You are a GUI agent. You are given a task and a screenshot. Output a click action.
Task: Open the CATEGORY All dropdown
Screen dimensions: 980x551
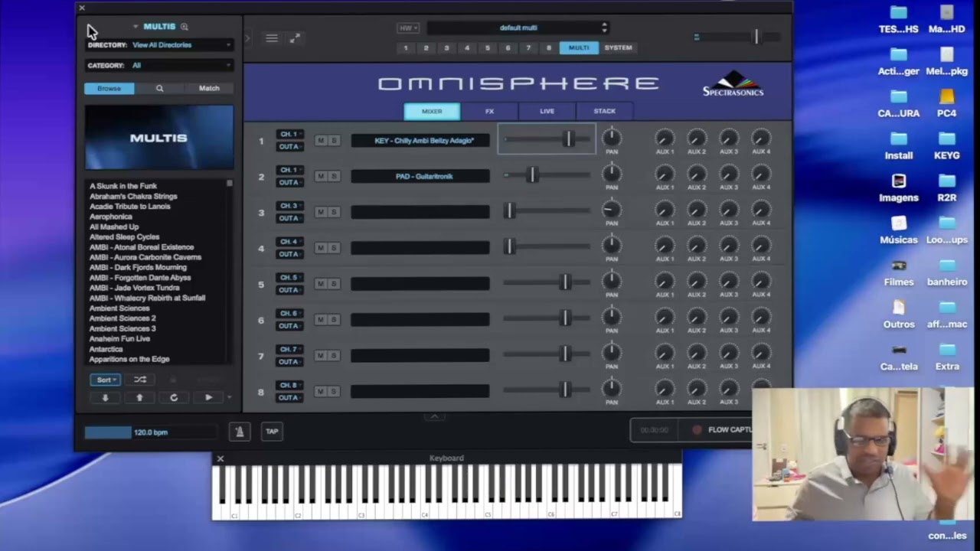181,66
